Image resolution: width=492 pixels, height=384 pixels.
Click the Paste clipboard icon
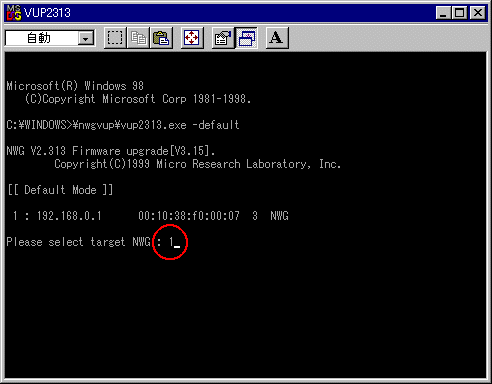tap(161, 38)
